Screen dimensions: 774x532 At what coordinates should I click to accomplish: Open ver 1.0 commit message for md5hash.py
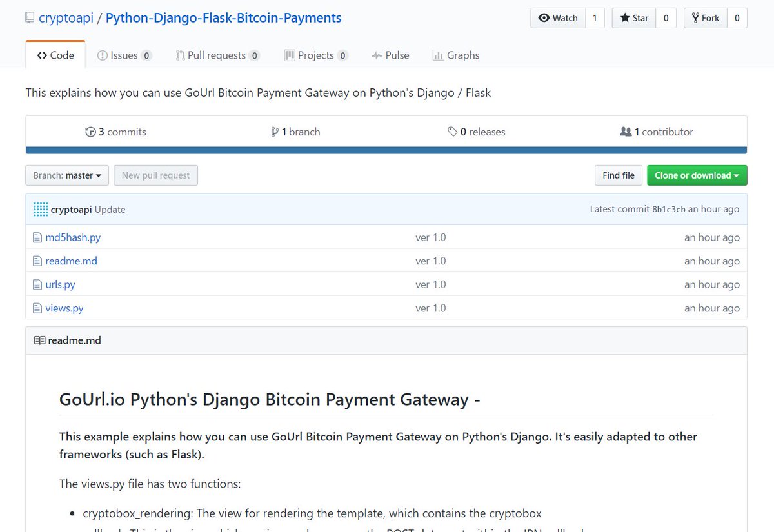(x=431, y=237)
